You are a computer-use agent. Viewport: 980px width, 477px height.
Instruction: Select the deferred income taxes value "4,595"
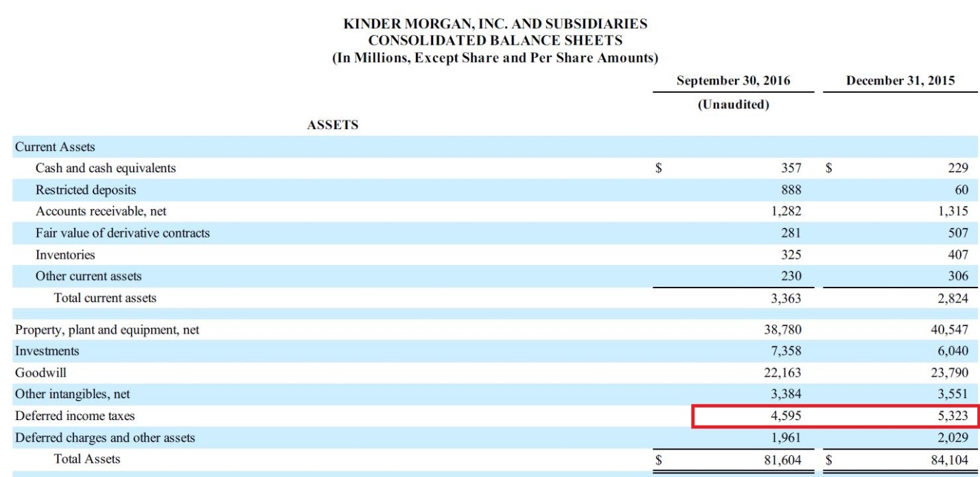(x=786, y=416)
